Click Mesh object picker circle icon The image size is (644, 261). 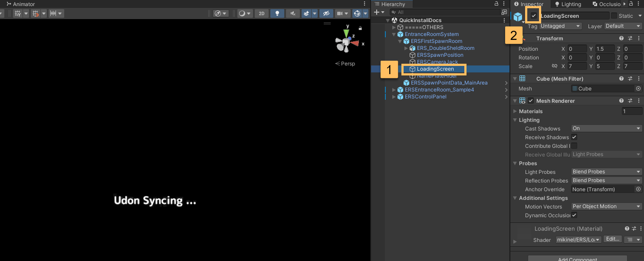coord(638,88)
